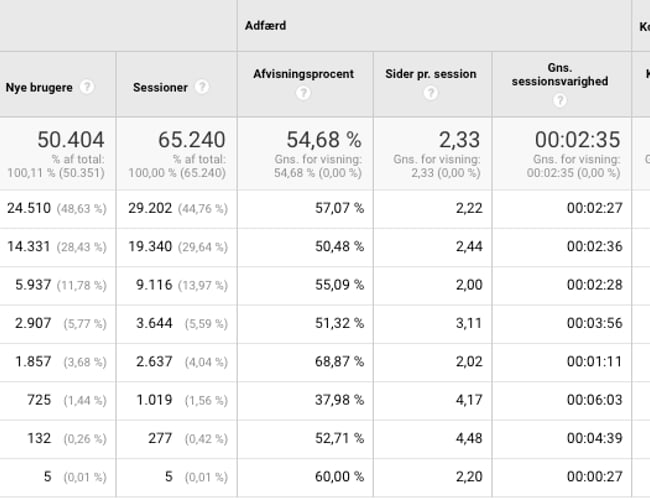The image size is (650, 500).
Task: Select the Adfærd column group header
Action: pos(265,25)
